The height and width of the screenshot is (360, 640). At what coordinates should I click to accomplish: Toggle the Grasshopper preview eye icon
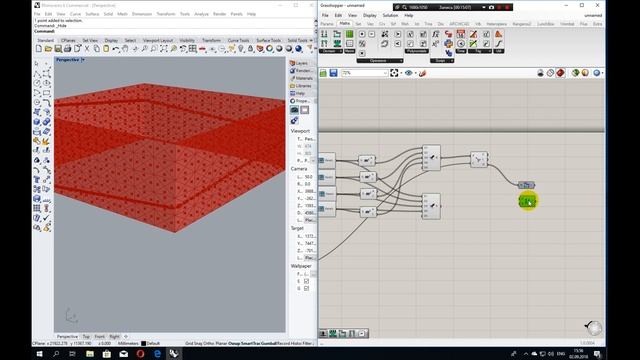point(408,73)
